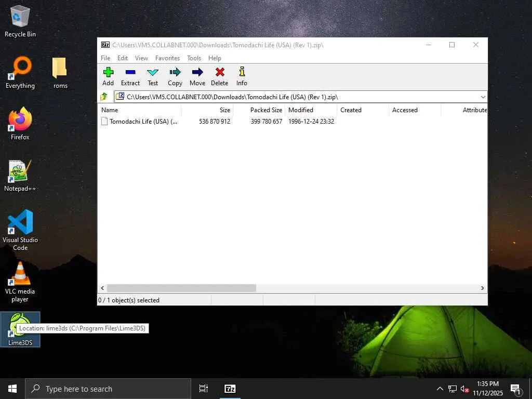Image resolution: width=532 pixels, height=399 pixels.
Task: Click the muted volume tray icon
Action: click(464, 389)
